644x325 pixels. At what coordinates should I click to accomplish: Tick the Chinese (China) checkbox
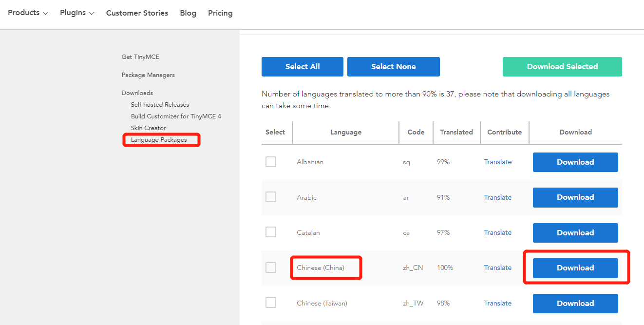[x=271, y=268]
